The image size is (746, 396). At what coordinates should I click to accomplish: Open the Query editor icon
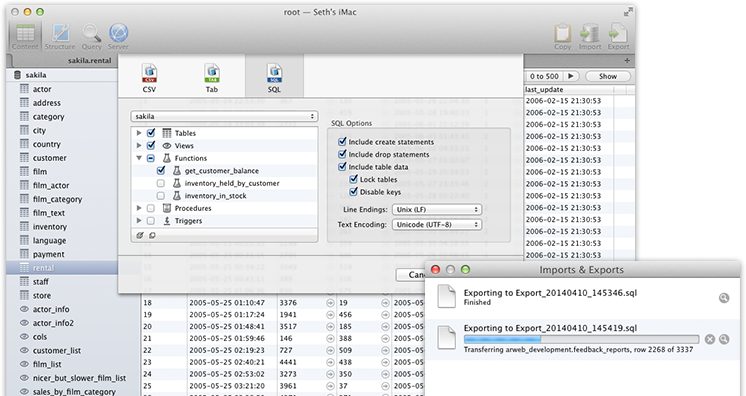(x=91, y=36)
